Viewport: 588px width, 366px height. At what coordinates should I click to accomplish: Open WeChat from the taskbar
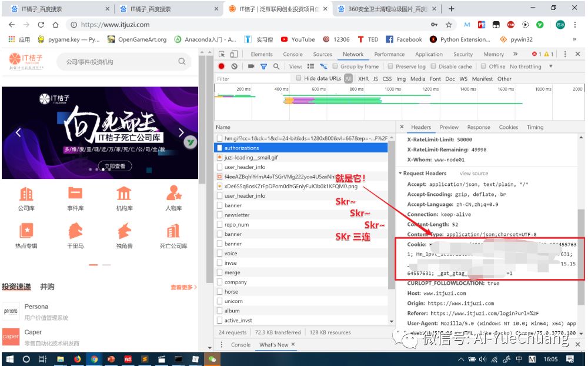click(212, 360)
